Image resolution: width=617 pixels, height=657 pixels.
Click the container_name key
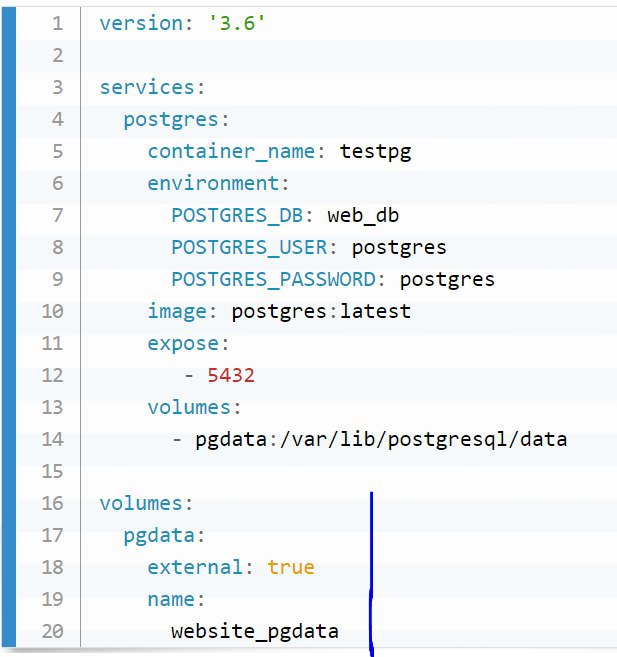coord(231,151)
